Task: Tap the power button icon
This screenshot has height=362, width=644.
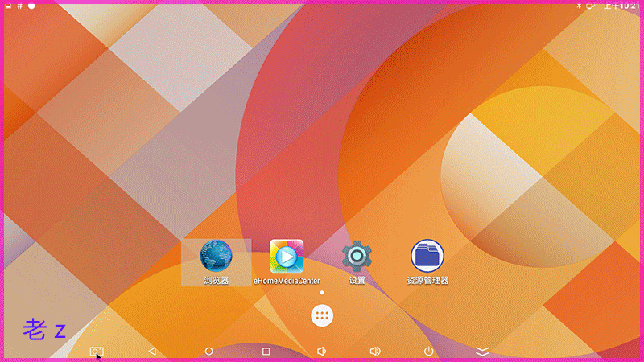Action: (428, 352)
